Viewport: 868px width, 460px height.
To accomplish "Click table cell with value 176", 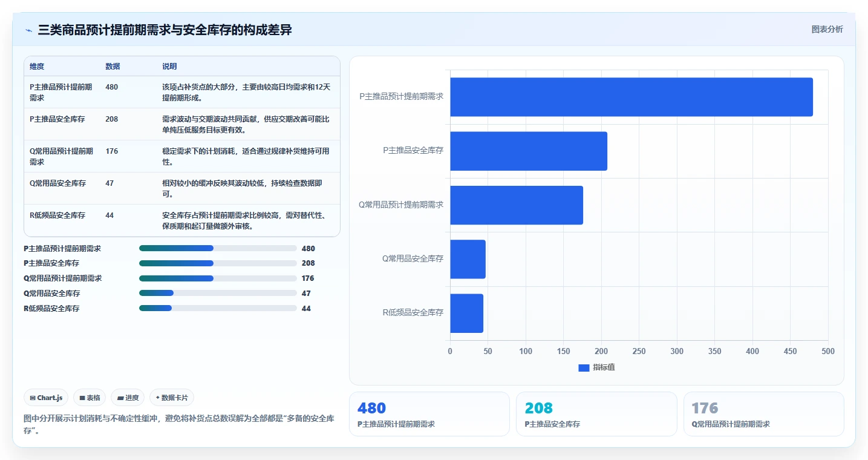I will 111,151.
